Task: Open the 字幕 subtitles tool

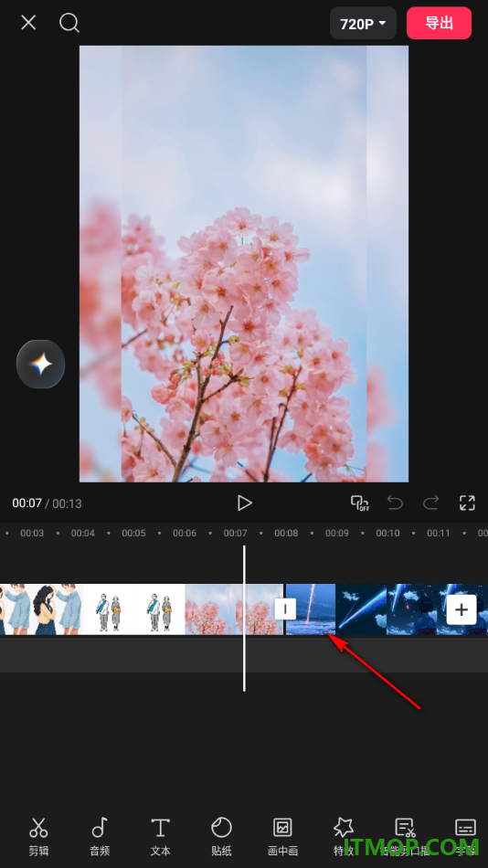Action: 465,836
